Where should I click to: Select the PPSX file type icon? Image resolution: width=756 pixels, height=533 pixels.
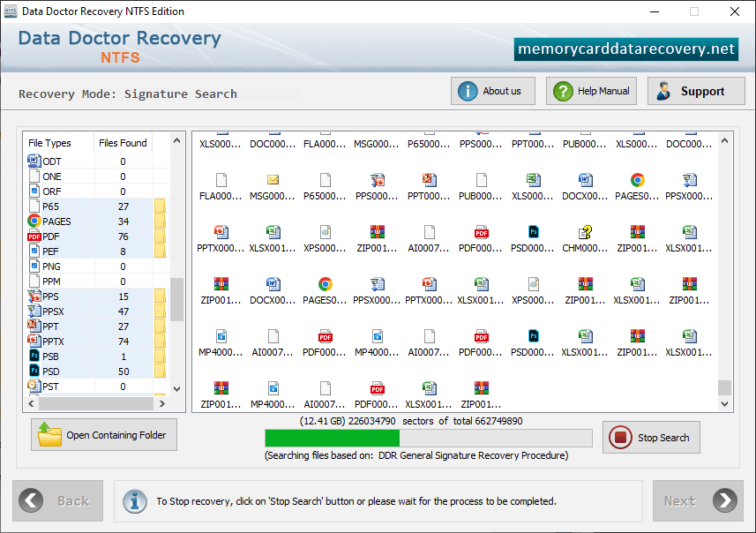tap(34, 312)
